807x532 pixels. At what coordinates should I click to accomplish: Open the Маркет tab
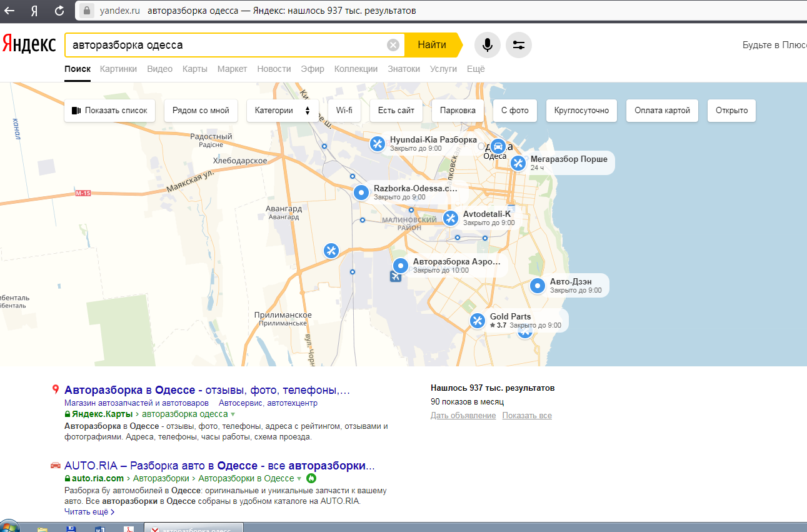pos(233,69)
